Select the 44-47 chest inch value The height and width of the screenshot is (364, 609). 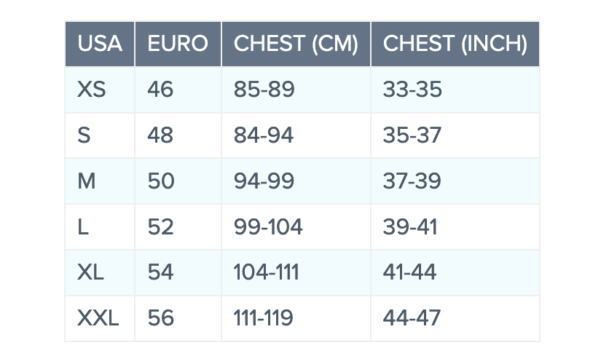[412, 318]
